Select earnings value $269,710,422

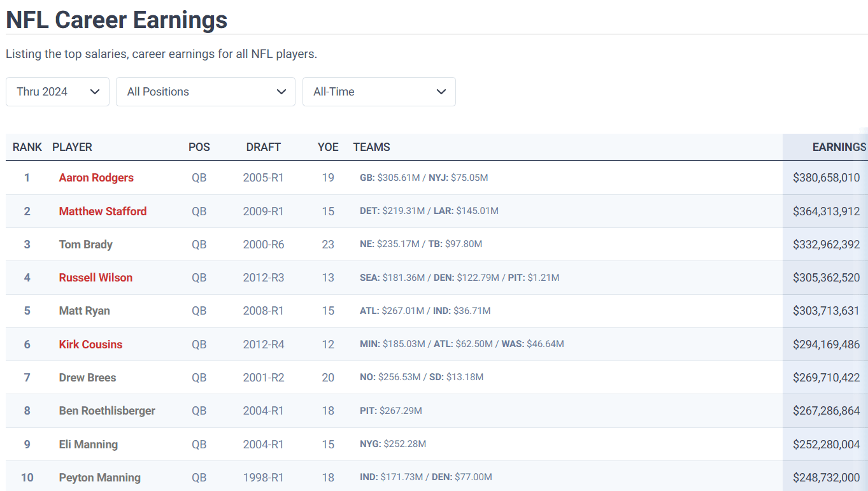point(827,378)
